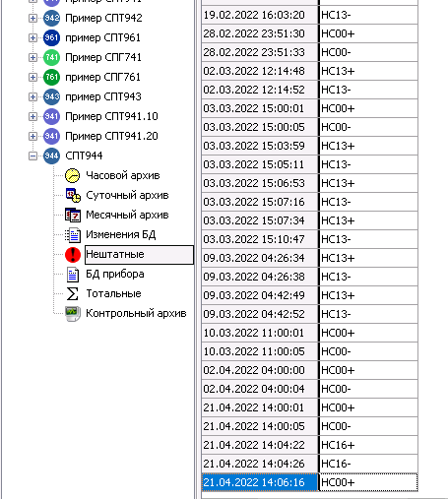Select row 03.03.2022 15:06:53
This screenshot has width=448, height=499.
(309, 183)
